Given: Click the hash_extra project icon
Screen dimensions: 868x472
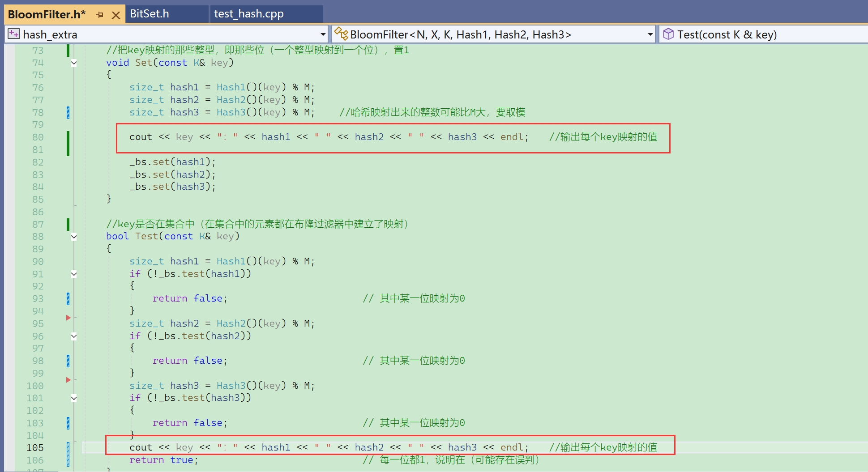Looking at the screenshot, I should click(14, 34).
